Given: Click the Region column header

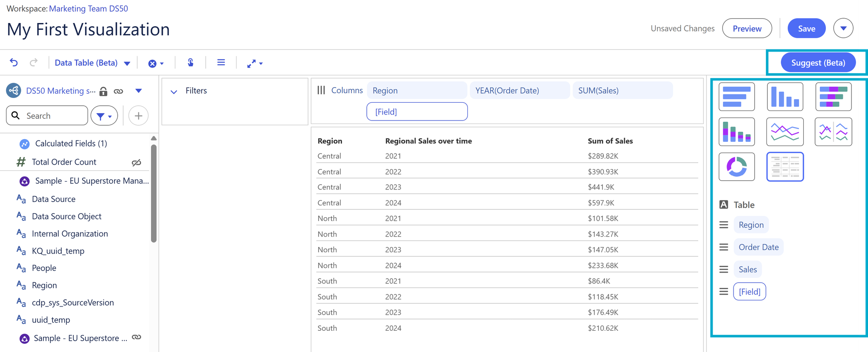Looking at the screenshot, I should 330,141.
